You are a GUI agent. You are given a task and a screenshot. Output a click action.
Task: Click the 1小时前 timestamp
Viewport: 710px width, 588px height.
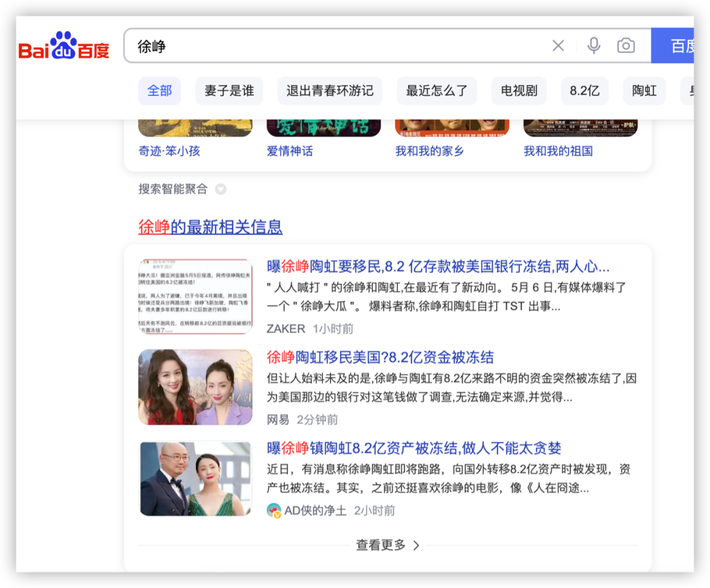(x=333, y=329)
